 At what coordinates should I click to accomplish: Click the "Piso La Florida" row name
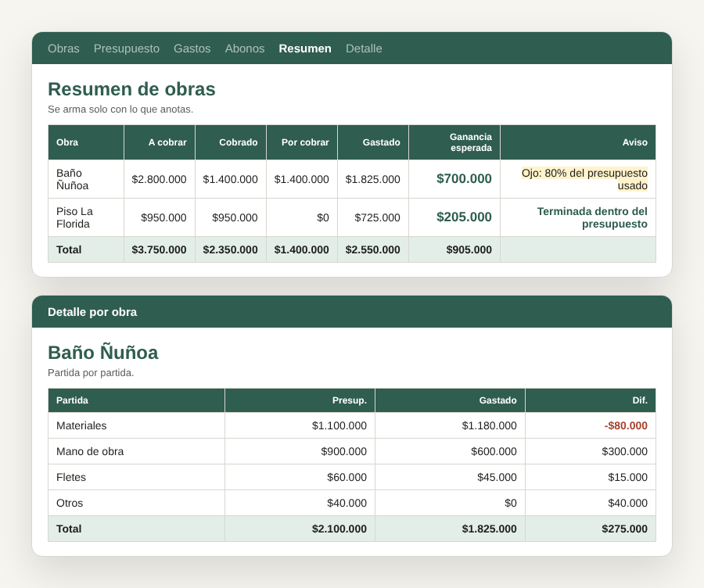pyautogui.click(x=74, y=217)
